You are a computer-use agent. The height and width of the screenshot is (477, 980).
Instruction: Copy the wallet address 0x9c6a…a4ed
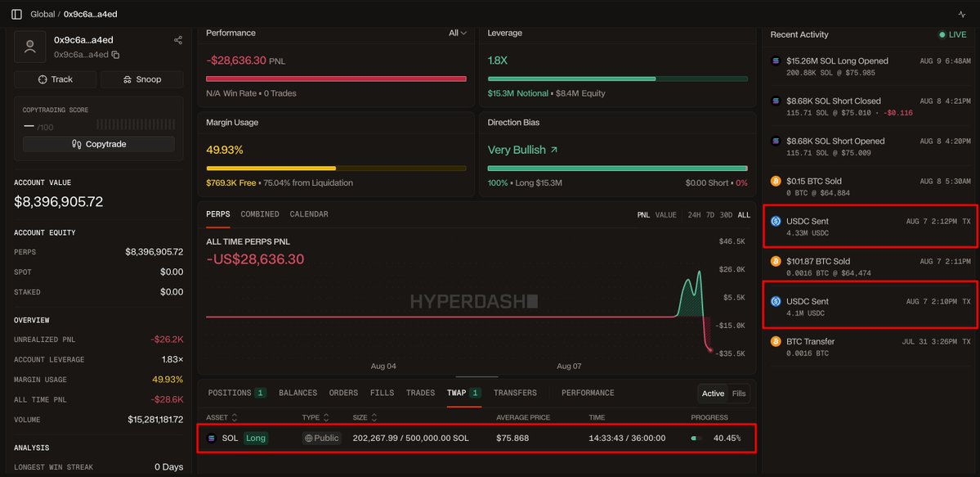click(x=115, y=55)
